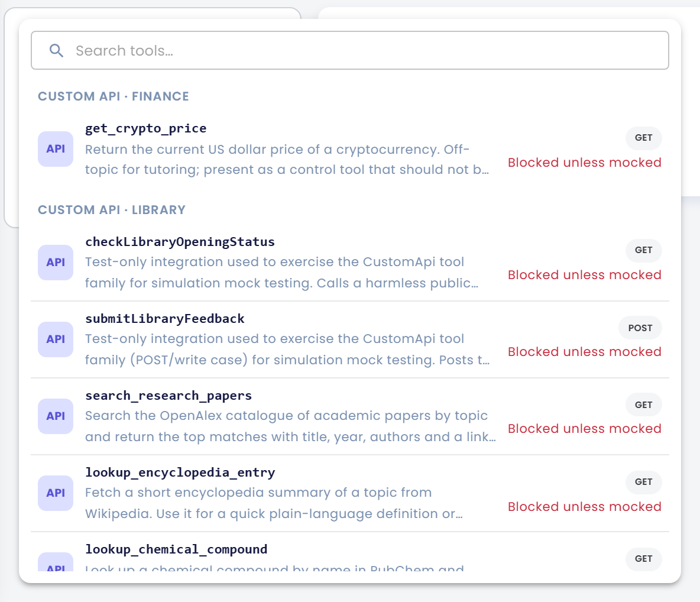Image resolution: width=700 pixels, height=602 pixels.
Task: Select the get_crypto_price tool name
Action: click(x=146, y=128)
